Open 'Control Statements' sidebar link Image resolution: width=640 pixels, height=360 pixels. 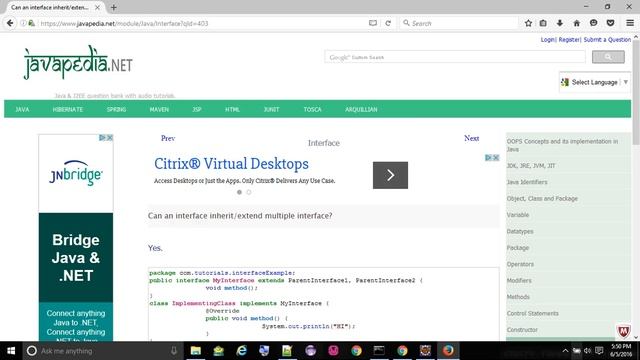tap(533, 313)
